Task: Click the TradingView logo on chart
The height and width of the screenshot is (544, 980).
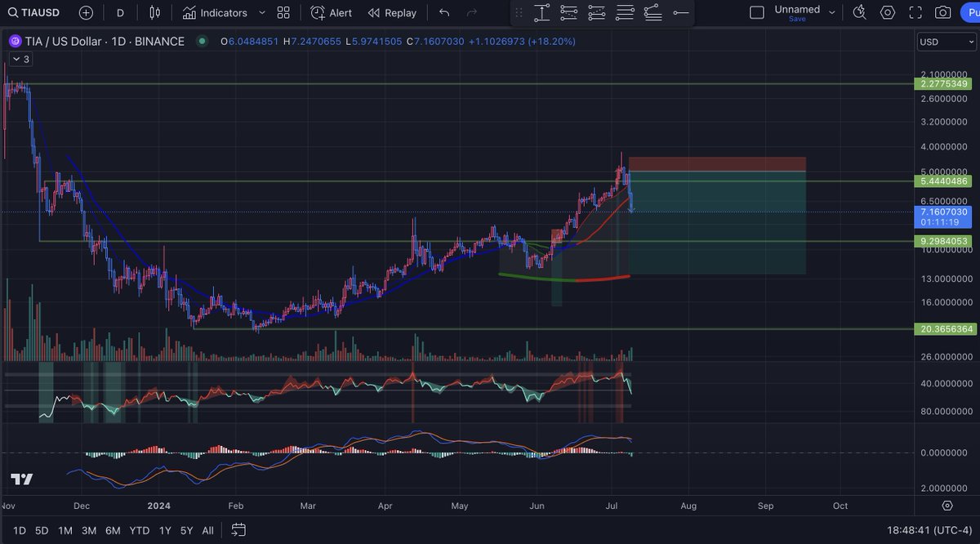Action: (x=22, y=479)
